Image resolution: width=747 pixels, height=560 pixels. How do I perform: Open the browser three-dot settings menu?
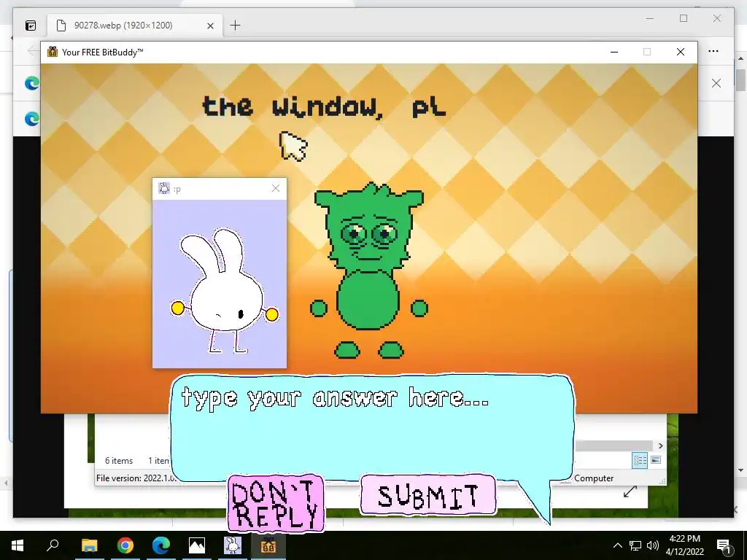pyautogui.click(x=713, y=51)
